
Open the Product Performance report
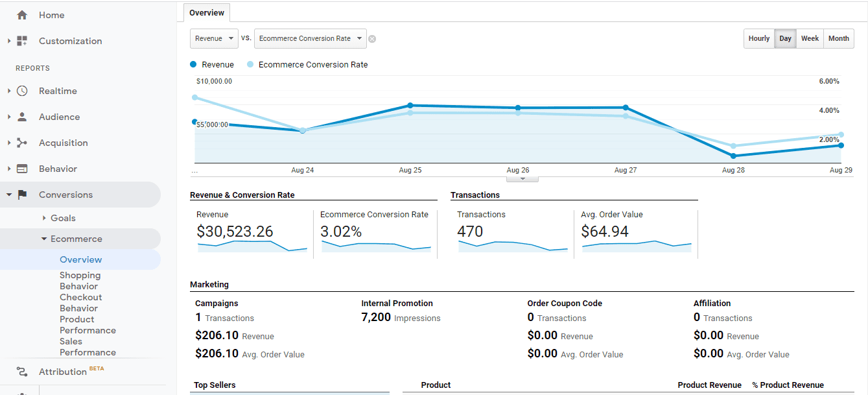[x=88, y=325]
